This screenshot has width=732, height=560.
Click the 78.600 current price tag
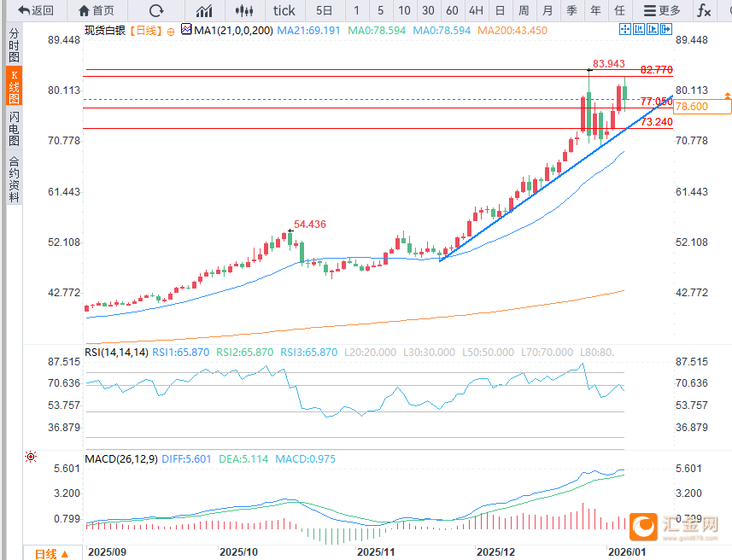(x=702, y=107)
